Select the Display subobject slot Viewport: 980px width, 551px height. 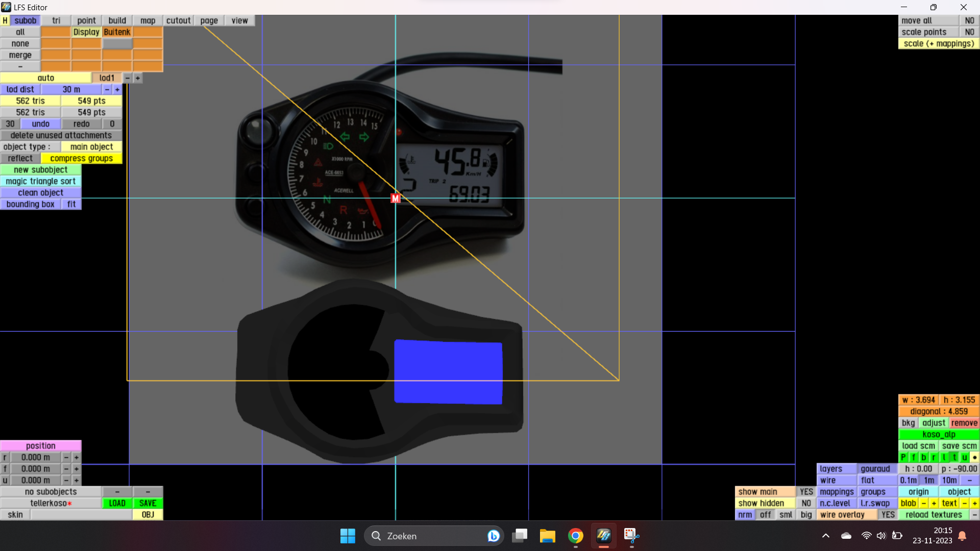click(86, 32)
